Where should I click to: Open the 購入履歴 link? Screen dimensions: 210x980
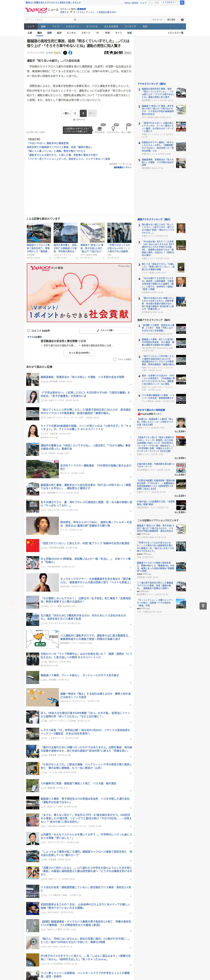pos(171,19)
